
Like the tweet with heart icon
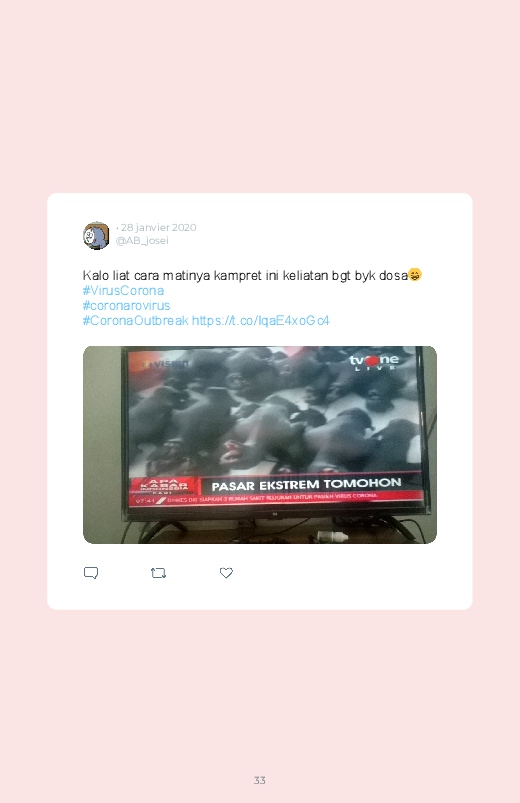click(226, 573)
